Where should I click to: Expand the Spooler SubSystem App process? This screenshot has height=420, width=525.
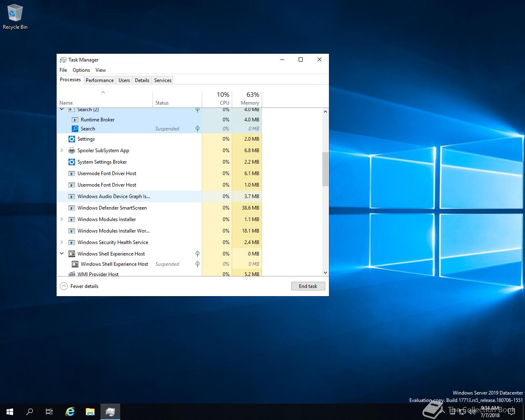62,151
